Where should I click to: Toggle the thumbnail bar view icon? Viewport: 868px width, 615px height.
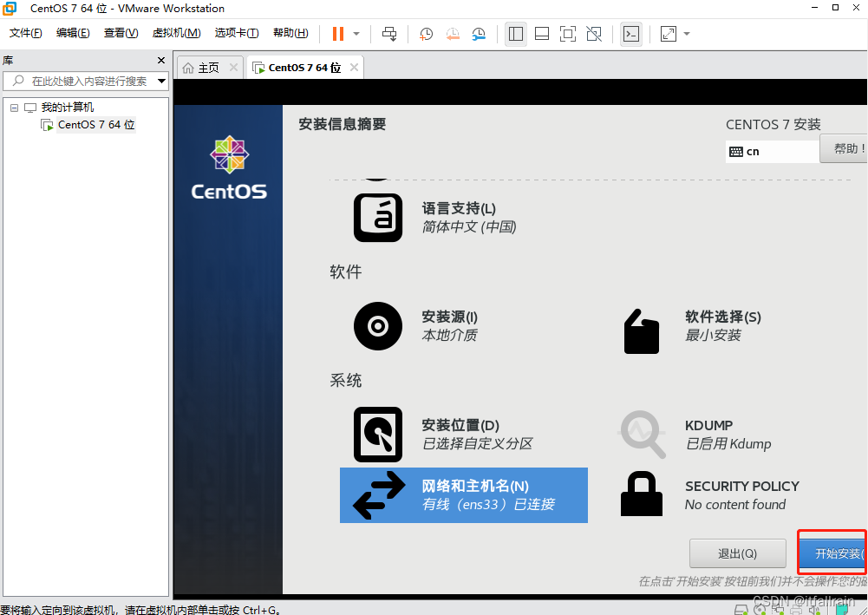pyautogui.click(x=542, y=34)
